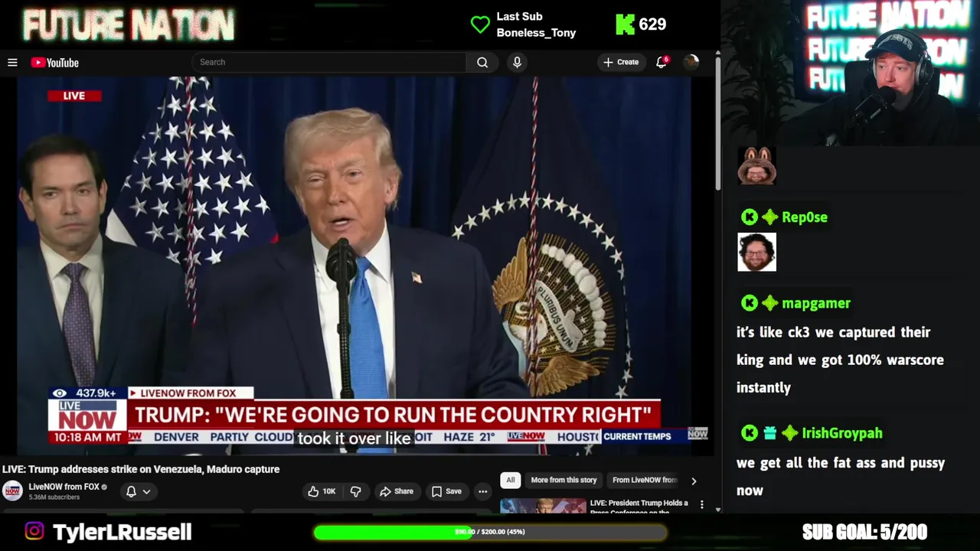The image size is (980, 551).
Task: Click the streamer webcam feed
Action: [x=850, y=73]
